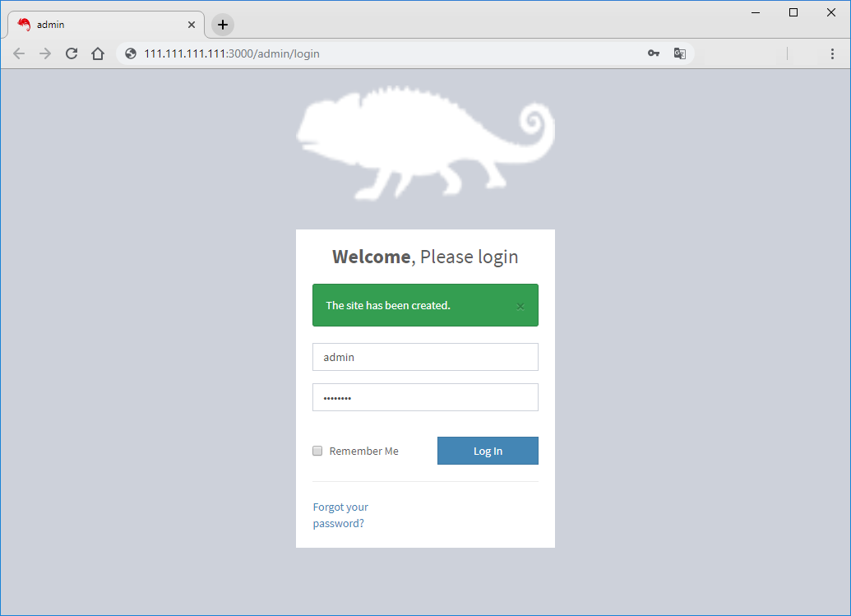Go to the browser home page
Image resolution: width=851 pixels, height=616 pixels.
(x=99, y=53)
